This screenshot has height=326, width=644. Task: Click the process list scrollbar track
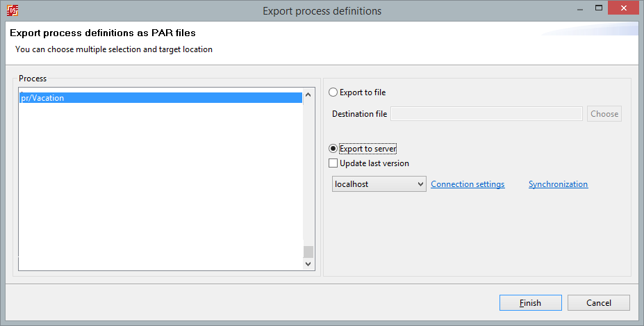pos(308,174)
